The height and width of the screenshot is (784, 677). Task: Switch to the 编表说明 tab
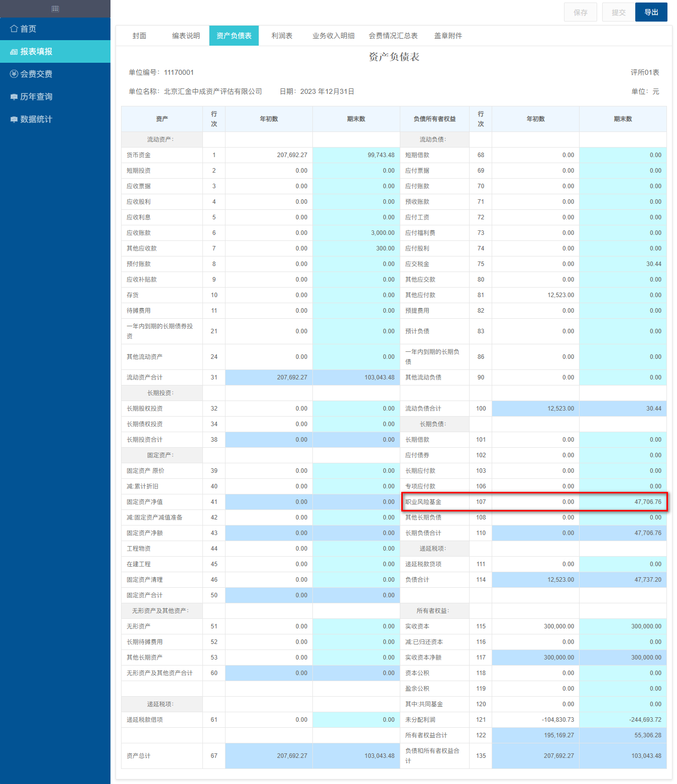point(186,36)
